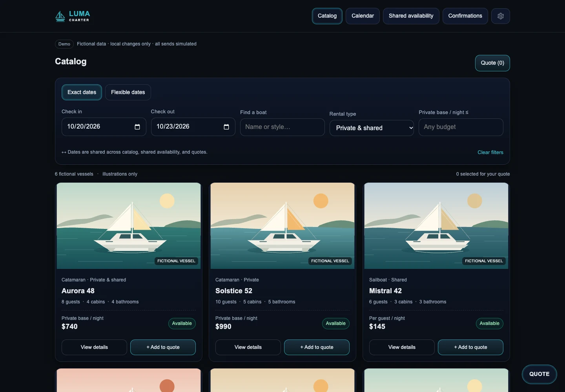565x392 pixels.
Task: Add Mistral 42 to quote
Action: 470,347
